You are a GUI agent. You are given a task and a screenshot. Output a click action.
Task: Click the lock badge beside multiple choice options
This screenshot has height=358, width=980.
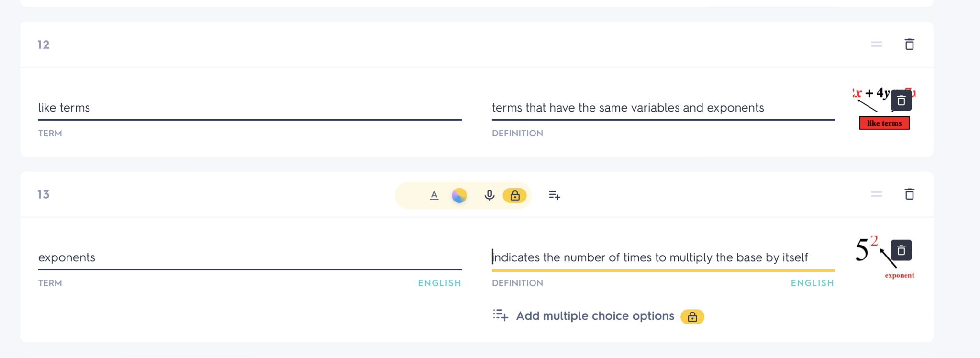tap(692, 317)
